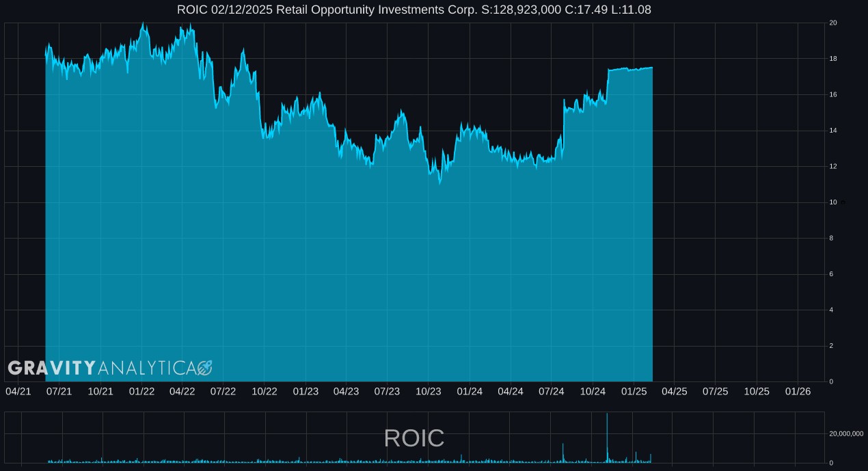Select the 07/23 date label on x-axis
Image resolution: width=868 pixels, height=471 pixels.
click(x=388, y=392)
